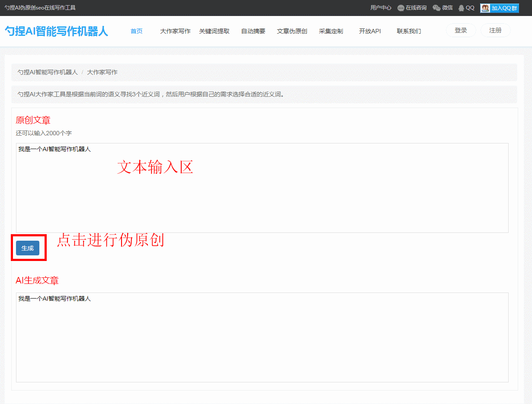This screenshot has height=404, width=532.
Task: Open the 自动摘要 navigation item
Action: pyautogui.click(x=253, y=31)
